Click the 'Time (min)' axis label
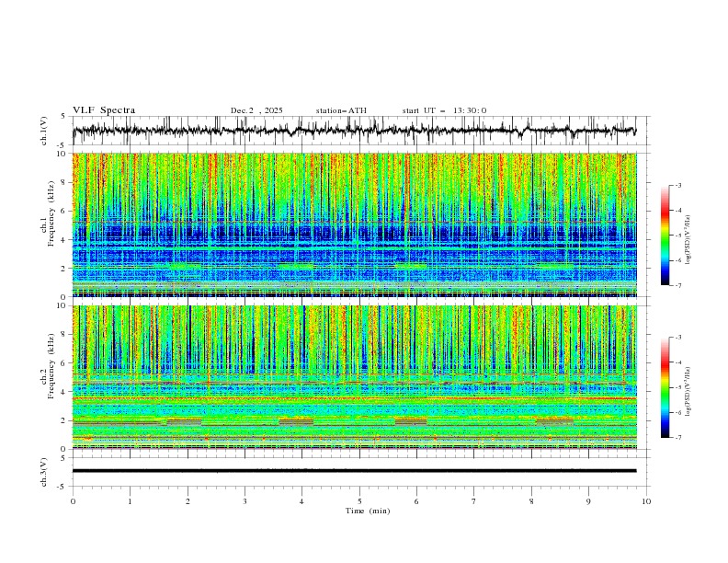 click(x=368, y=511)
